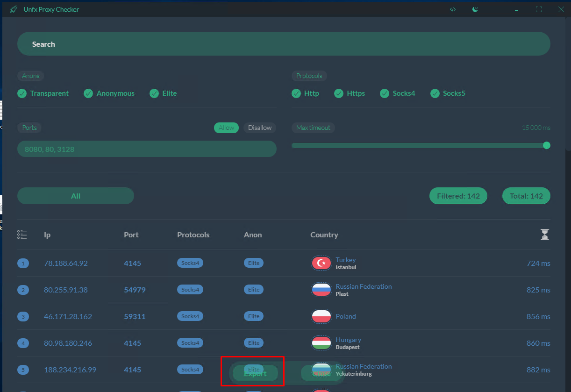Click the Poland flag icon
Viewport: 571px width, 392px height.
(x=321, y=316)
